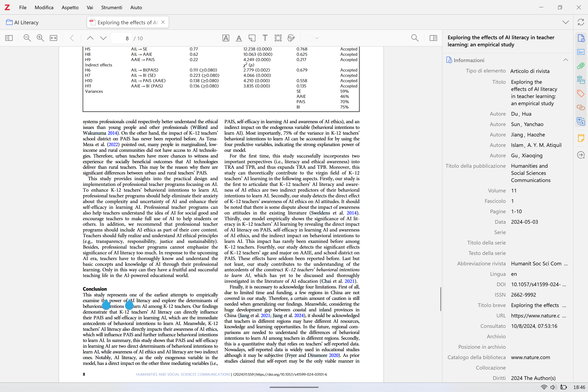The image size is (588, 392).
Task: Collapse the Informazioni section
Action: [566, 60]
